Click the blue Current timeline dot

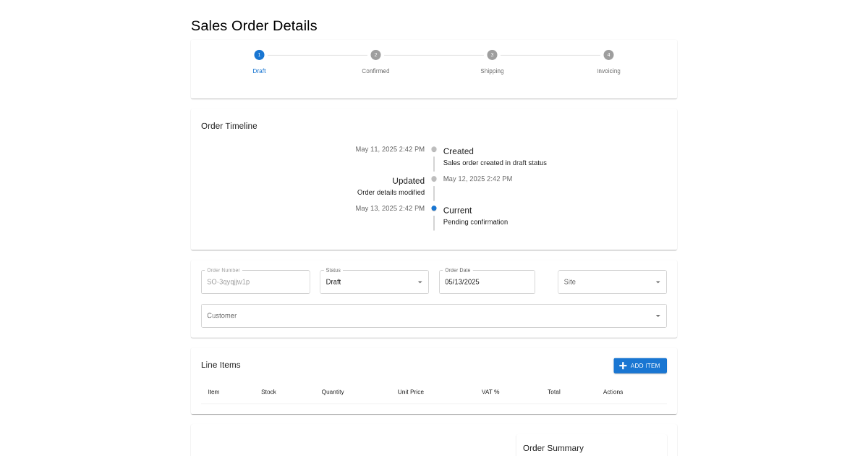(x=434, y=208)
